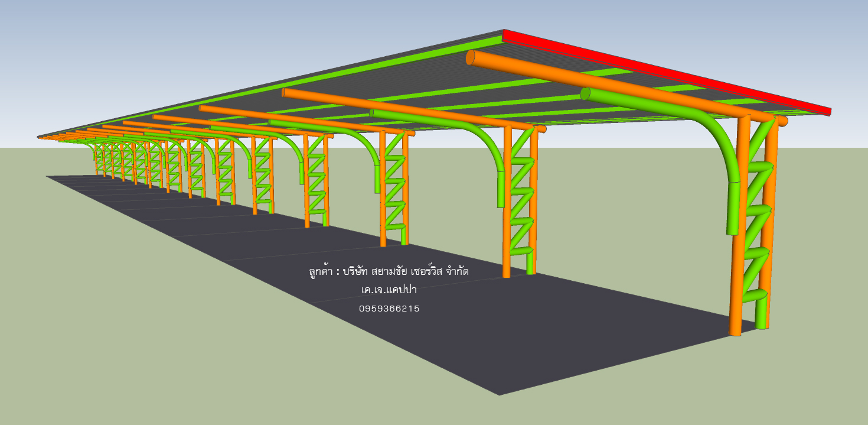868x425 pixels.
Task: Select the เค.เจ.แคปปา text label
Action: pyautogui.click(x=389, y=290)
